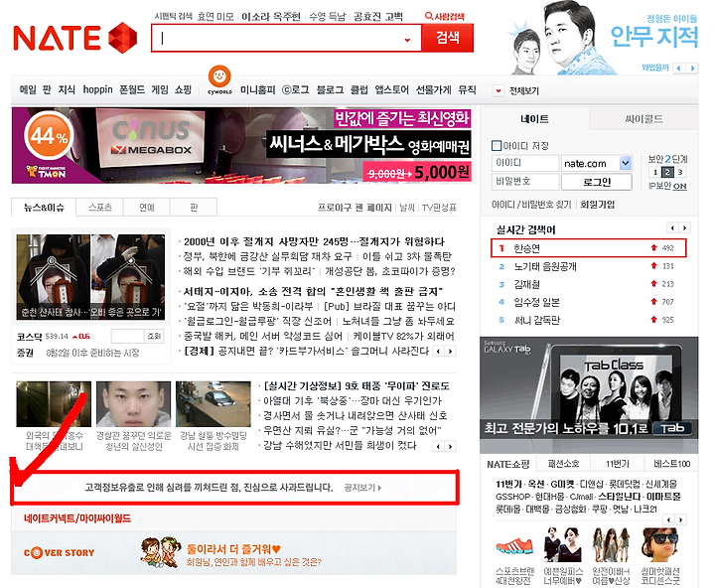The height and width of the screenshot is (588, 715).
Task: Open 아이디/비밀번호 찾기 link
Action: tap(531, 205)
